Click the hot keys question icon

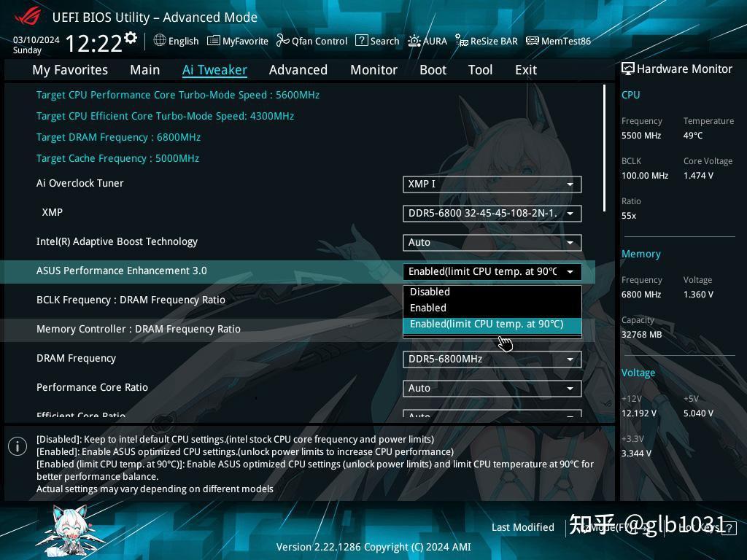(729, 528)
